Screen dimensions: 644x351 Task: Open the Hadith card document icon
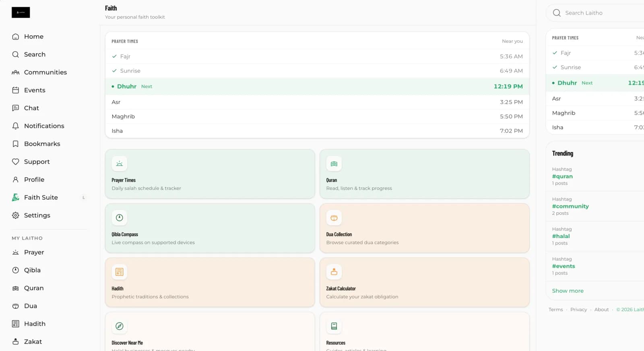(120, 272)
